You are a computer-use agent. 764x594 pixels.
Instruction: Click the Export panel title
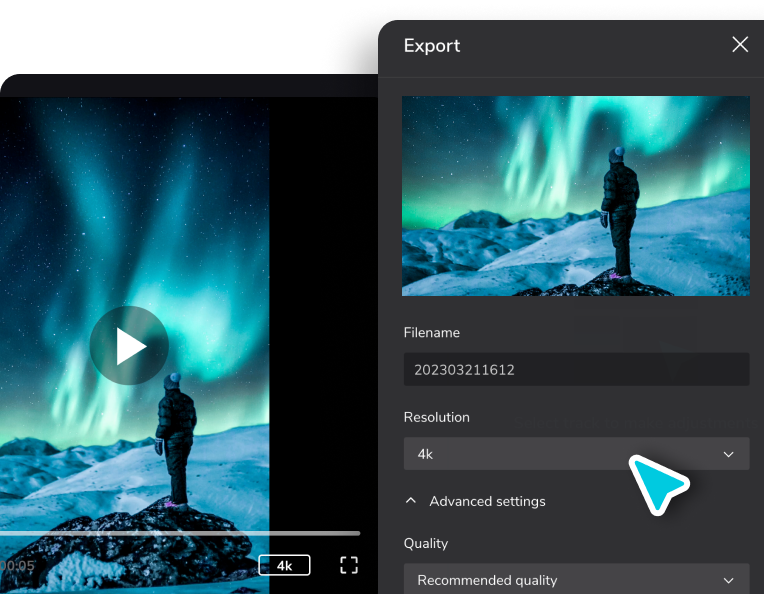(432, 45)
